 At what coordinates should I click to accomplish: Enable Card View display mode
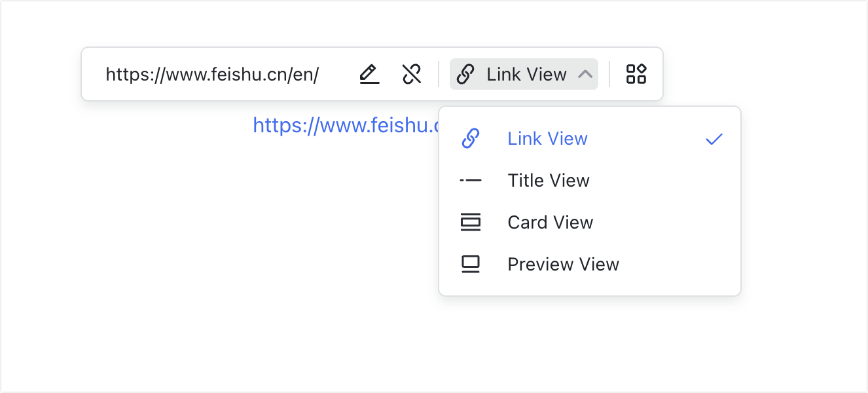[x=550, y=222]
